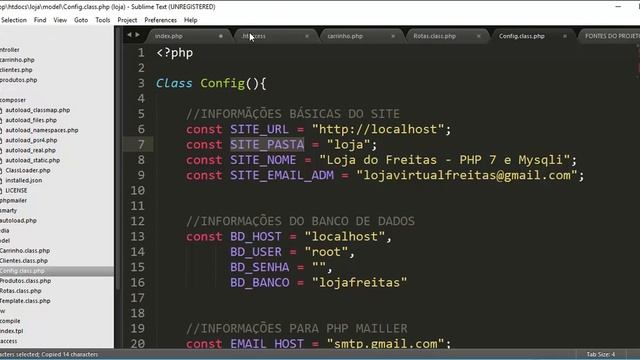640x360 pixels.
Task: Expand the smarty folder in sidebar
Action: (9, 211)
